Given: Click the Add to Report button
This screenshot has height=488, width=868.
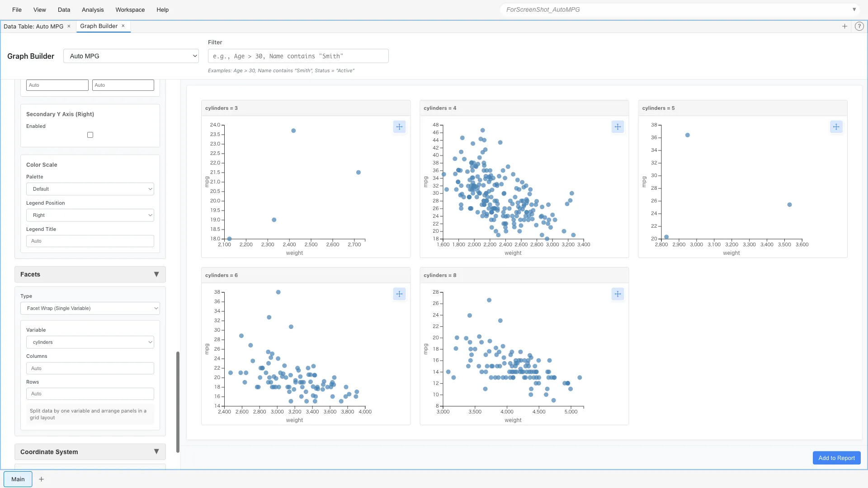Looking at the screenshot, I should 836,458.
